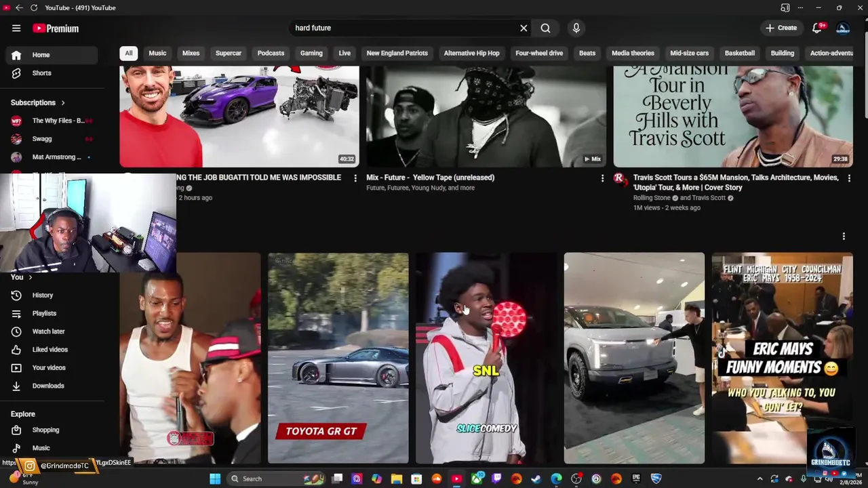The image size is (868, 488).
Task: Open Shopping under Explore
Action: 52,430
